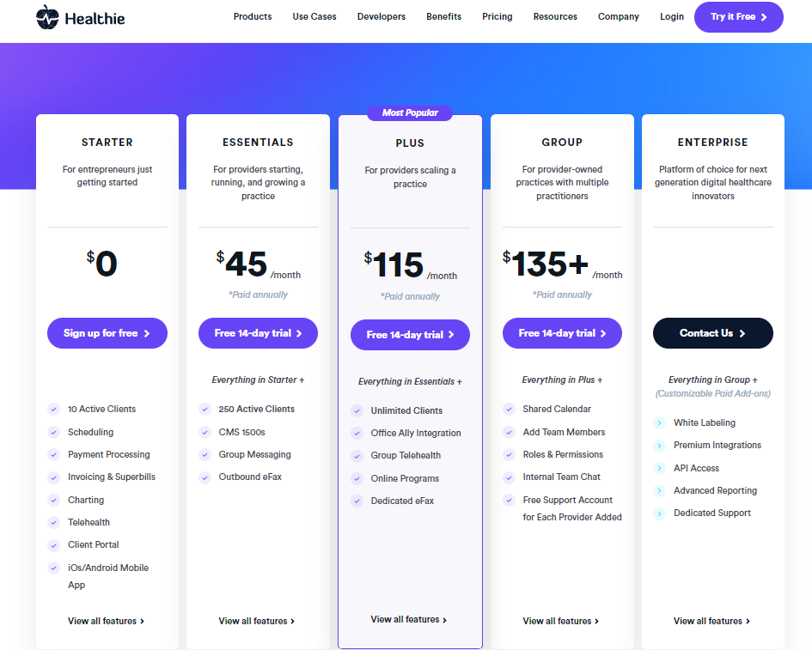The width and height of the screenshot is (812, 650).
Task: Click checkmark icon beside 250 Active Clients
Action: coord(205,410)
